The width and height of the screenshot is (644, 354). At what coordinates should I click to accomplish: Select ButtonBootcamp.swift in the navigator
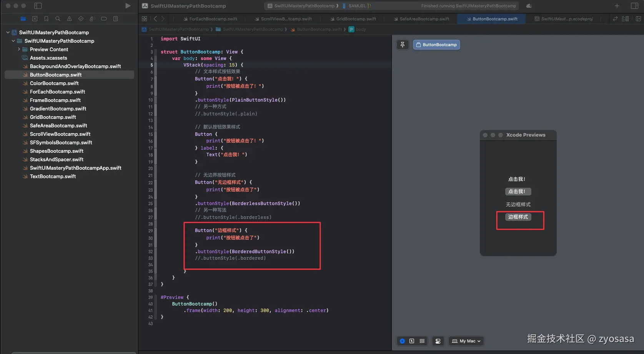pyautogui.click(x=69, y=75)
